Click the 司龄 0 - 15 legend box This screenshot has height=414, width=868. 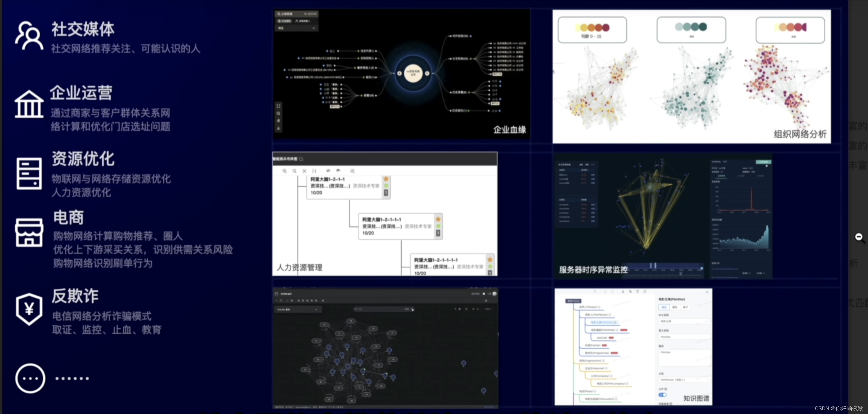[592, 30]
